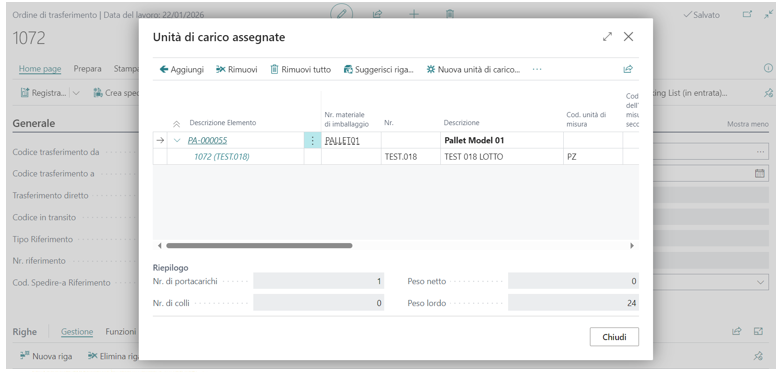Click the share icon in dialog toolbar

tap(628, 70)
